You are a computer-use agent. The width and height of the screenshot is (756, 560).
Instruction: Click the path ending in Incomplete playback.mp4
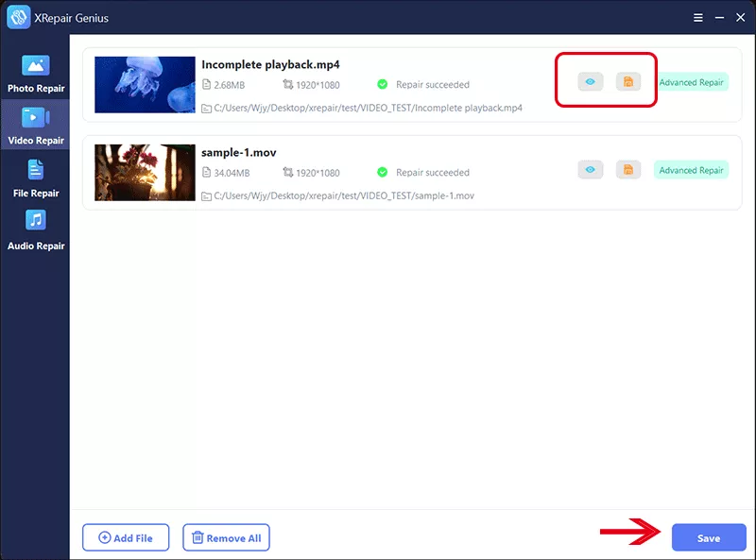[368, 108]
